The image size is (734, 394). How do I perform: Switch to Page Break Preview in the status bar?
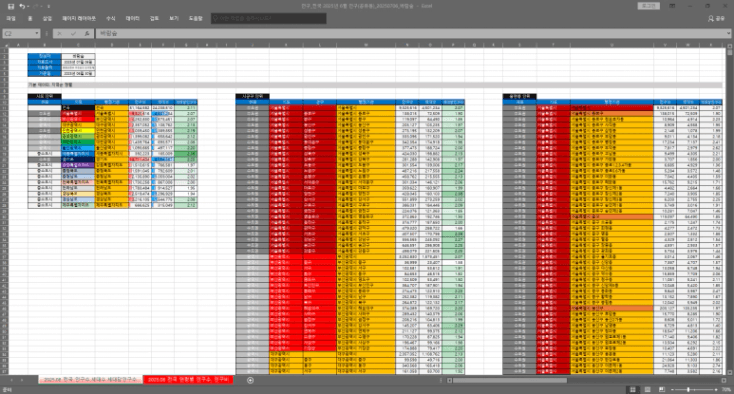pos(661,389)
